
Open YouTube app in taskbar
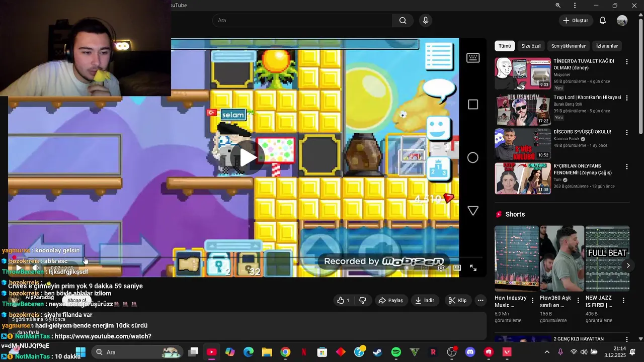click(x=212, y=352)
